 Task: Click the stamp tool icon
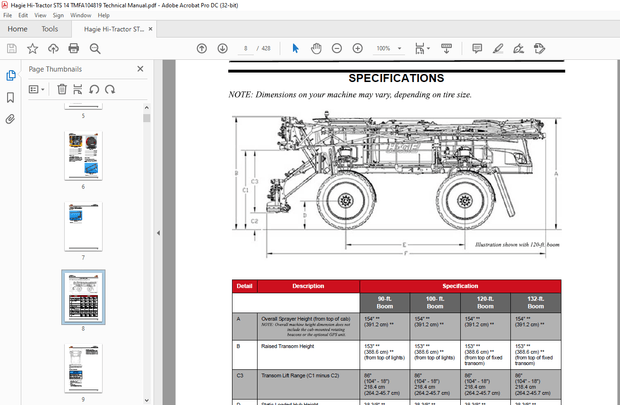539,48
